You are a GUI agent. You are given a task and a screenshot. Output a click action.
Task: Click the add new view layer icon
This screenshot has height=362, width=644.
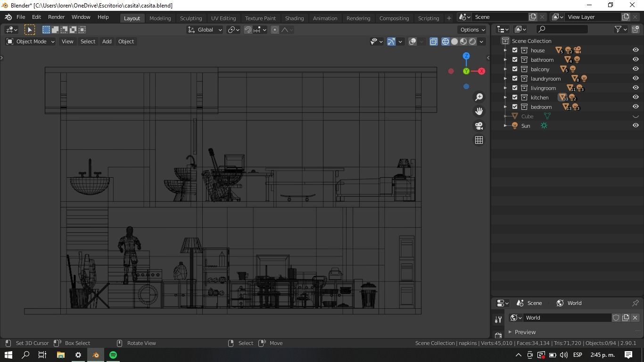(x=626, y=17)
